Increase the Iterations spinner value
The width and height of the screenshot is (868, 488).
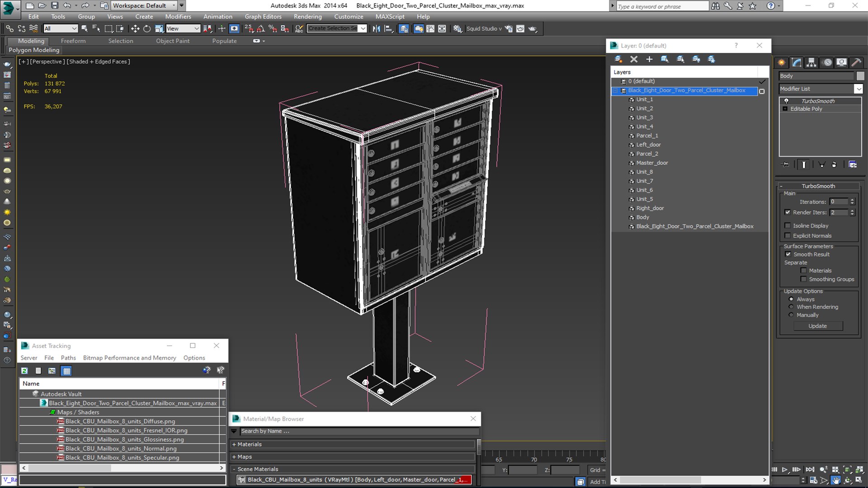click(x=852, y=200)
